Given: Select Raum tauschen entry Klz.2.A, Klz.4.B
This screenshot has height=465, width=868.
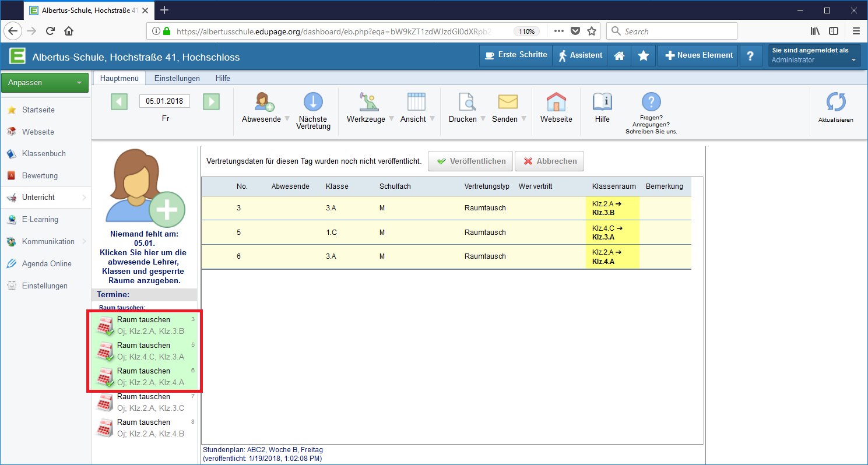Looking at the screenshot, I should [x=144, y=428].
